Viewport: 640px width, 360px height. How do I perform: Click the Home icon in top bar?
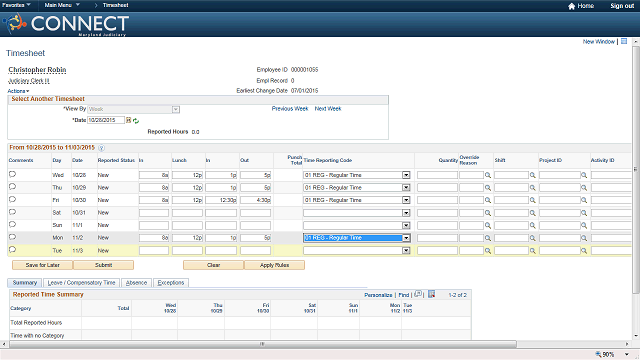tap(571, 6)
